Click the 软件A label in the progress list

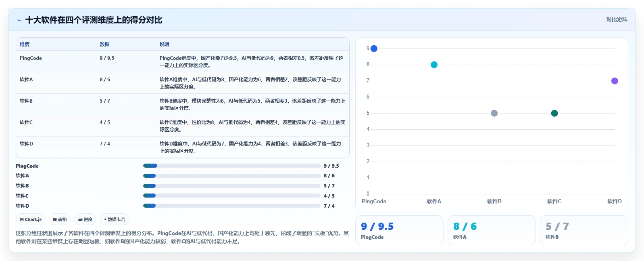22,176
